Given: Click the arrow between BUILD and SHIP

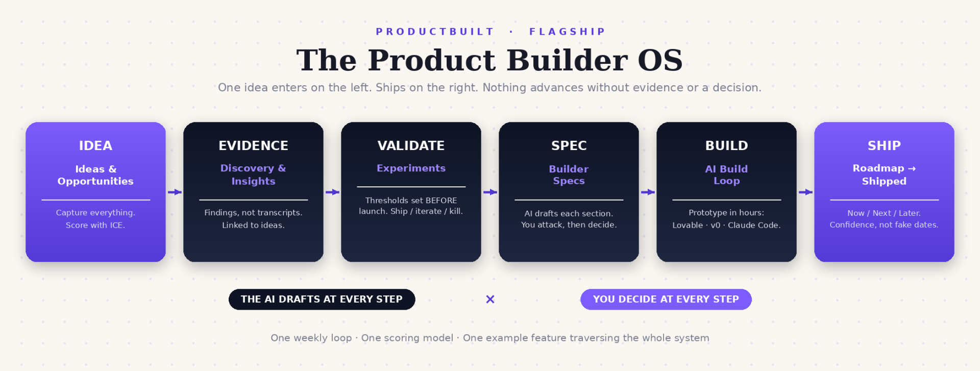Looking at the screenshot, I should [805, 192].
